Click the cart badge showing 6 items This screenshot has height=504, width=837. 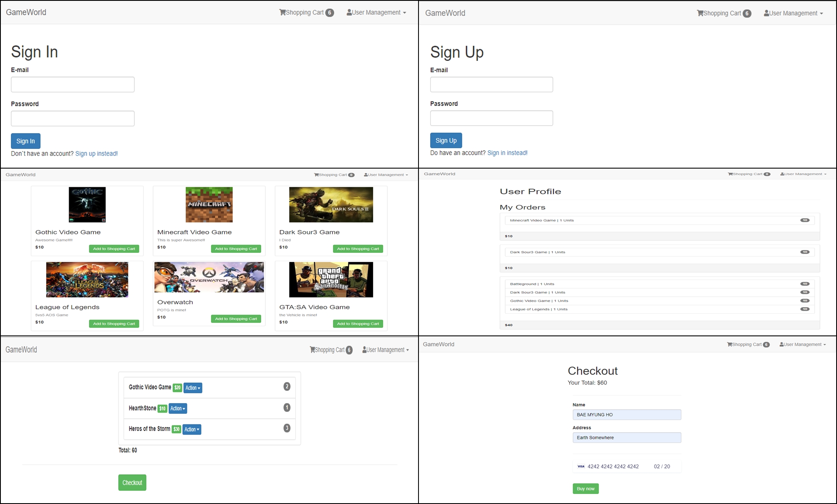pos(330,13)
